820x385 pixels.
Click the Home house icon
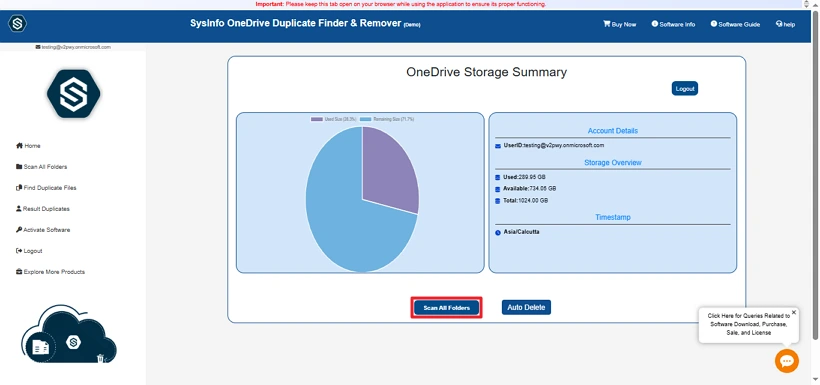19,146
